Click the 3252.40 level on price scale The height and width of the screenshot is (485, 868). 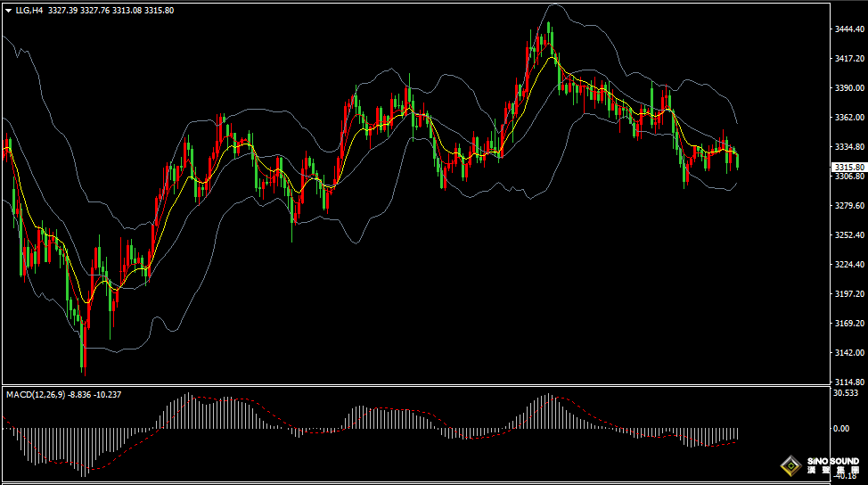[849, 235]
